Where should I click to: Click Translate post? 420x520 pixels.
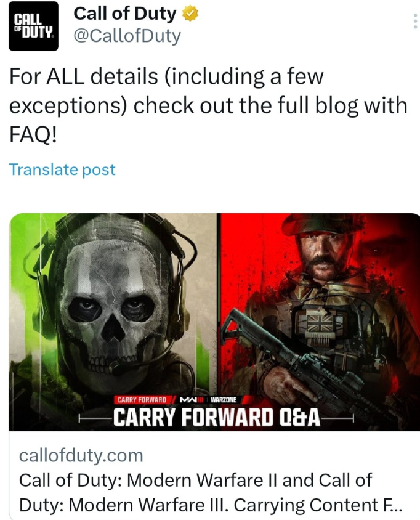pyautogui.click(x=62, y=169)
